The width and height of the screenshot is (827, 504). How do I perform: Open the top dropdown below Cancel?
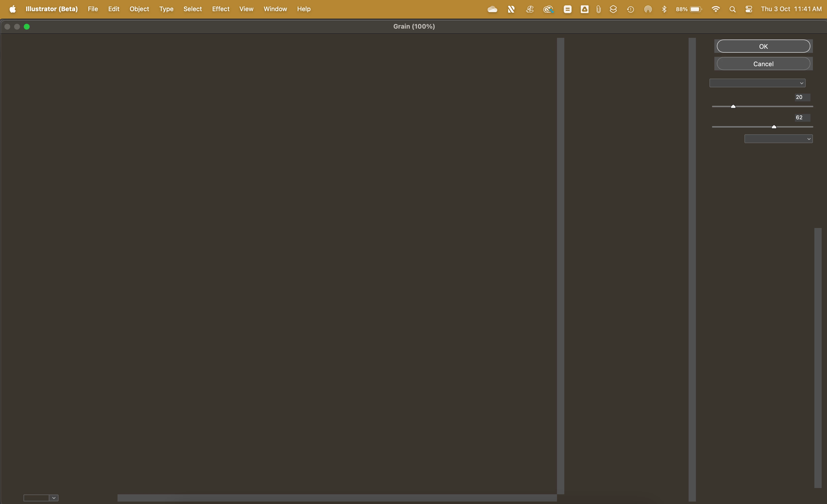pyautogui.click(x=757, y=83)
